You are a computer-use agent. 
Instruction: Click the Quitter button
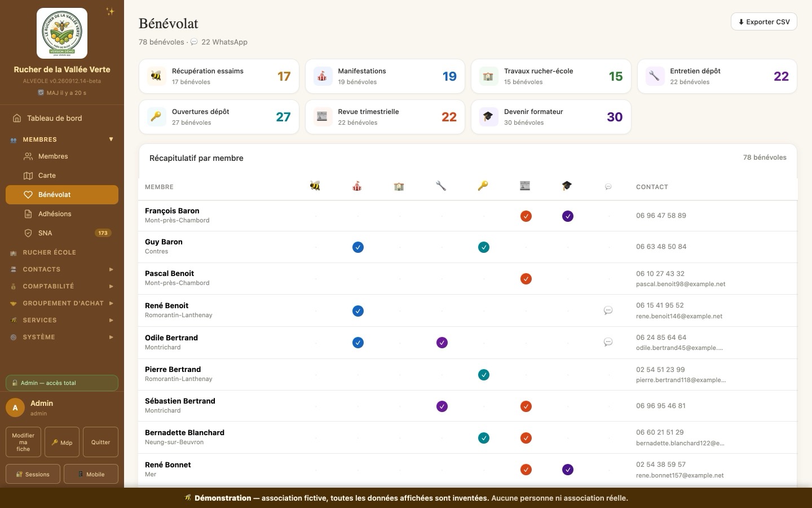coord(100,442)
